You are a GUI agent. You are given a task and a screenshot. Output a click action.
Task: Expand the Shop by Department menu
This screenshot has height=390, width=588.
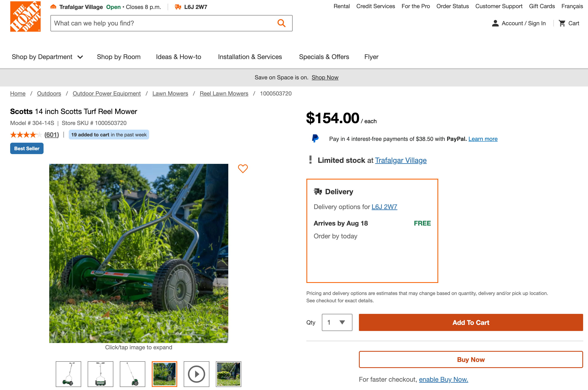47,57
